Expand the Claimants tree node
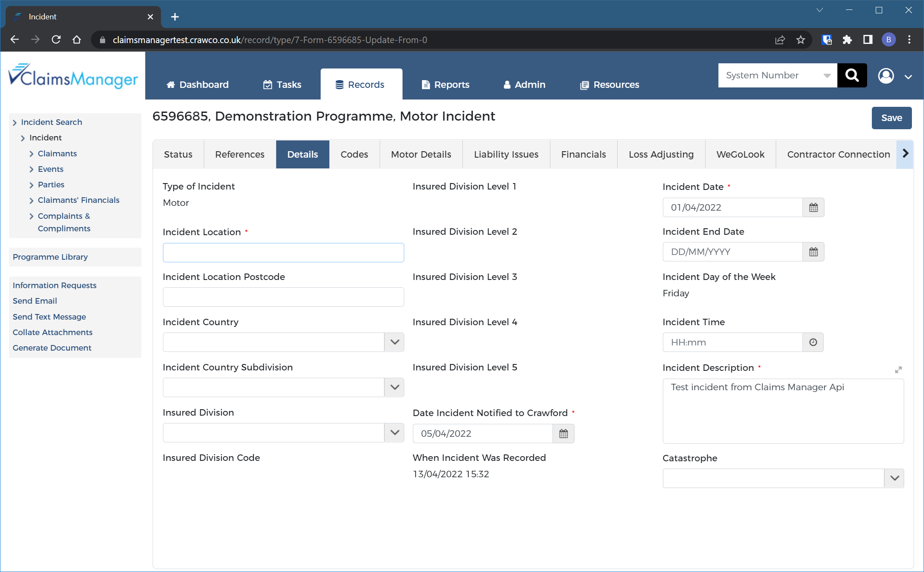 click(x=31, y=154)
